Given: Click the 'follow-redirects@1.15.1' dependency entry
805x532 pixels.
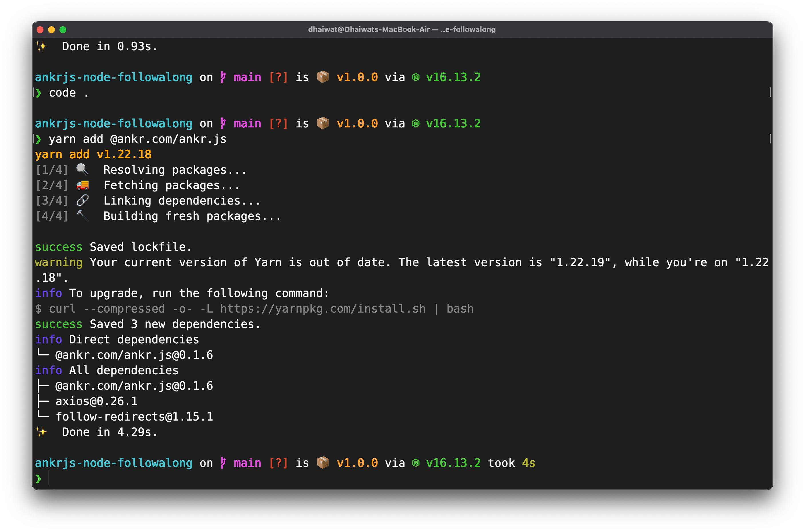Looking at the screenshot, I should 134,417.
